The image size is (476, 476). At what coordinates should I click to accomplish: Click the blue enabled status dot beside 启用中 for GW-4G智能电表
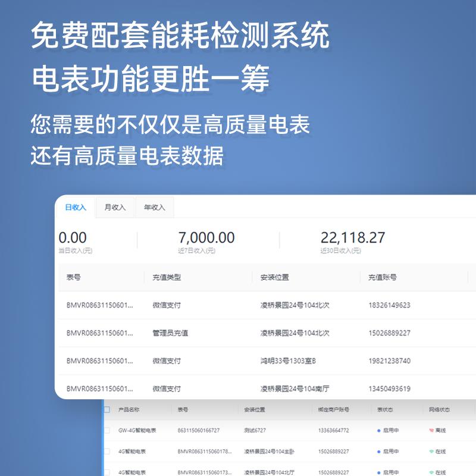click(x=379, y=430)
